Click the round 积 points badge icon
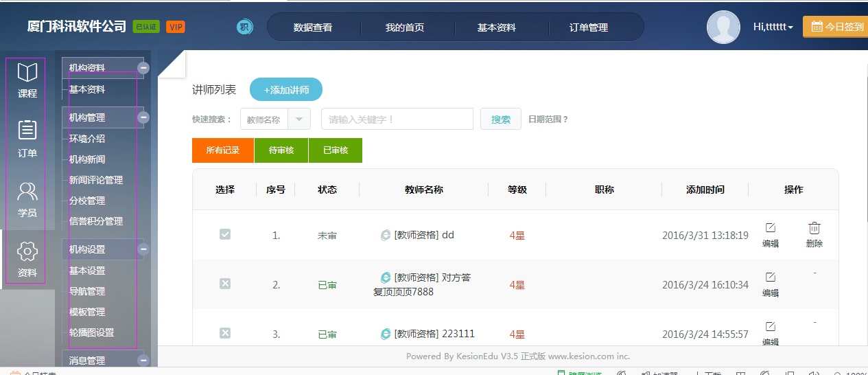 click(245, 27)
